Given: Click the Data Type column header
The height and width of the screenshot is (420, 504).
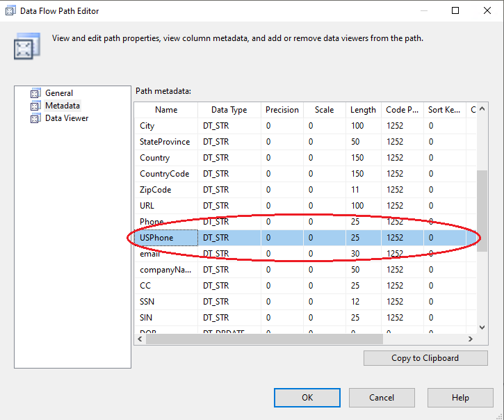Looking at the screenshot, I should (229, 110).
